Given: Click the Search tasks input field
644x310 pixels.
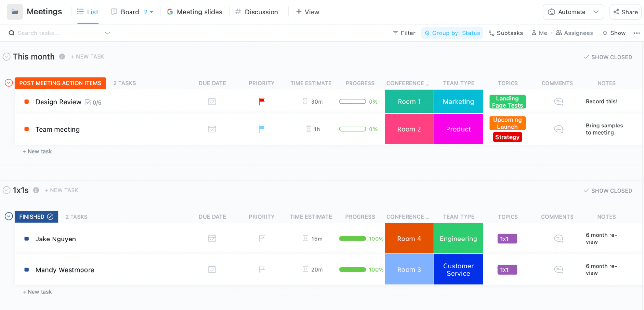Looking at the screenshot, I should [58, 33].
